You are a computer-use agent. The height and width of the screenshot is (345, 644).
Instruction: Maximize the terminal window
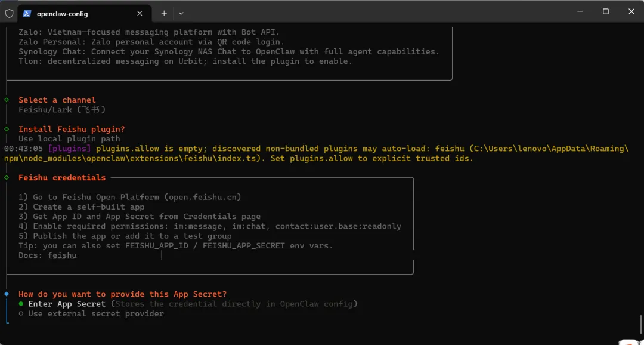(x=605, y=12)
